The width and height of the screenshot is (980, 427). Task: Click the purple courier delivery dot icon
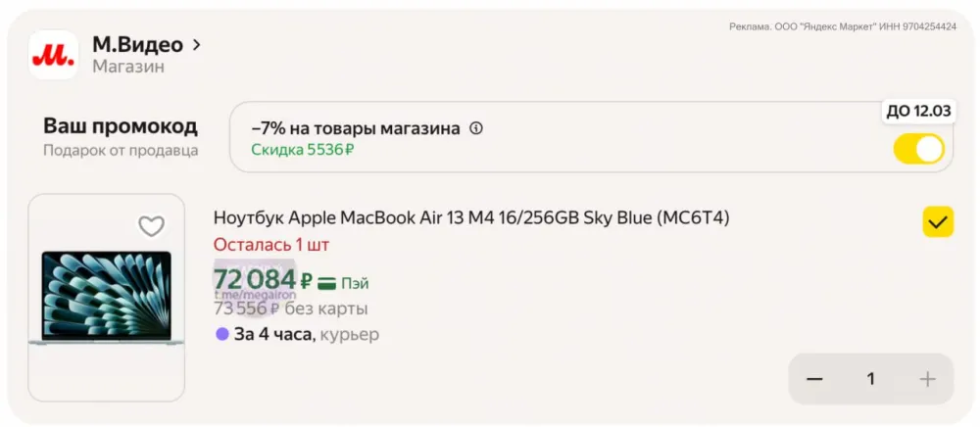(222, 334)
